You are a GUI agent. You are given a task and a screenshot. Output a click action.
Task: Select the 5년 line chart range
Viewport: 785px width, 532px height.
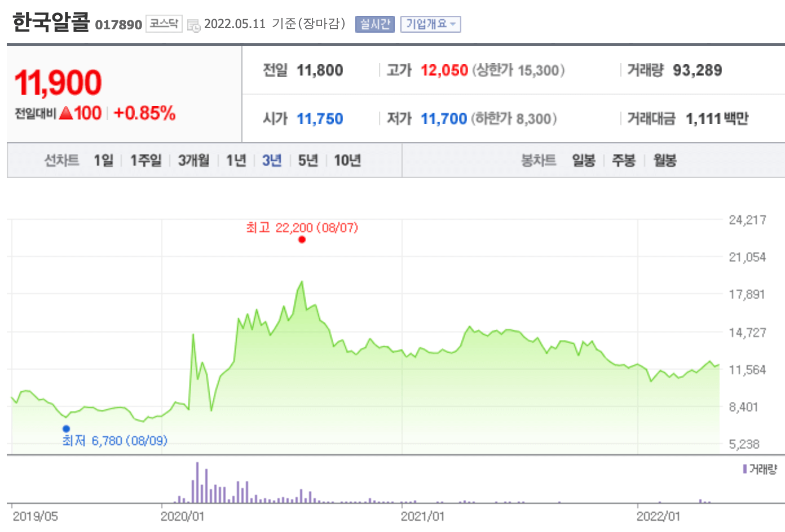(x=308, y=161)
